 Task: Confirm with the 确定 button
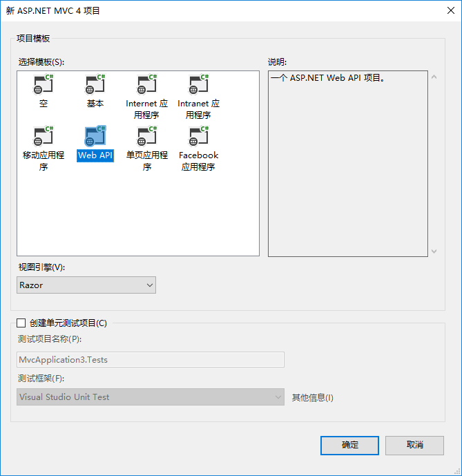point(349,446)
